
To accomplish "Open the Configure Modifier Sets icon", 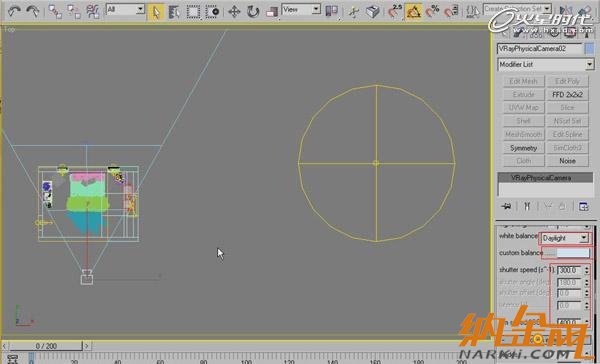I will (584, 207).
